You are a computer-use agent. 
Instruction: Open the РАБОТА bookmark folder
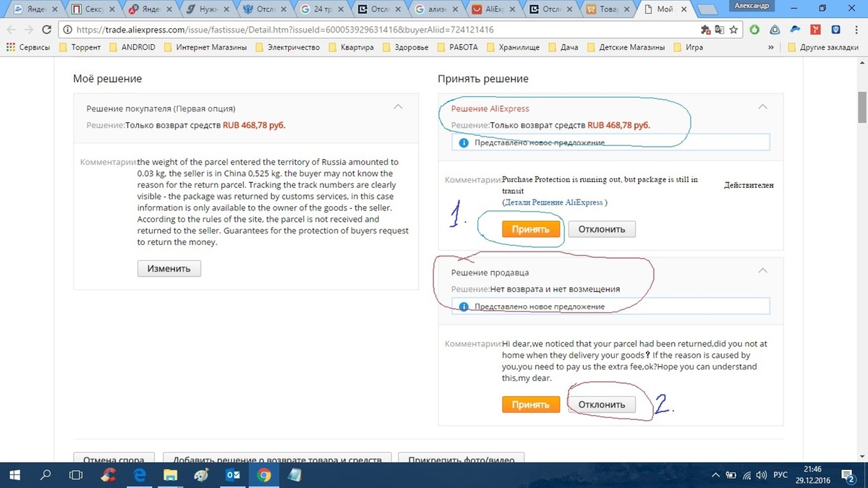[457, 47]
